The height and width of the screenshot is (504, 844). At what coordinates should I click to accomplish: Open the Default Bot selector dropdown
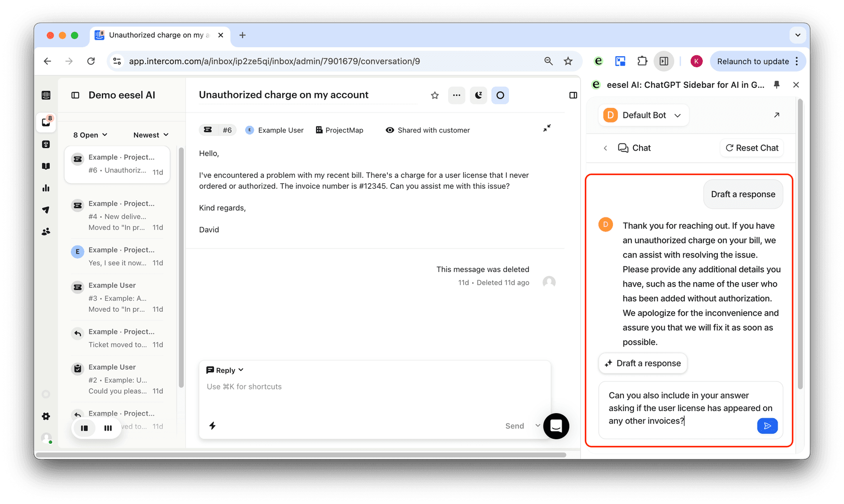tap(644, 115)
